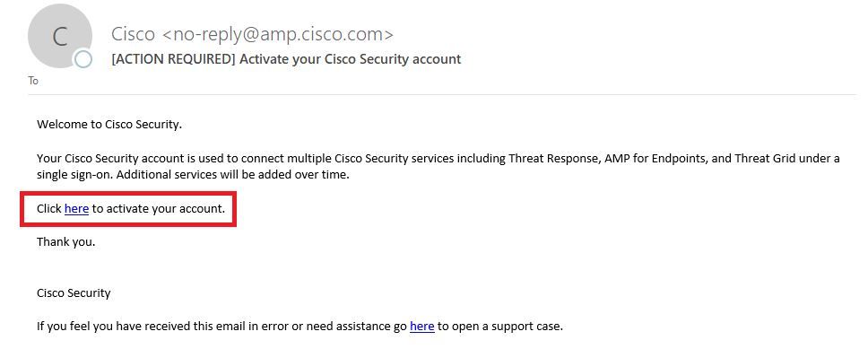Click the Threat Grid text
Screen dimensions: 868x349
[765, 159]
